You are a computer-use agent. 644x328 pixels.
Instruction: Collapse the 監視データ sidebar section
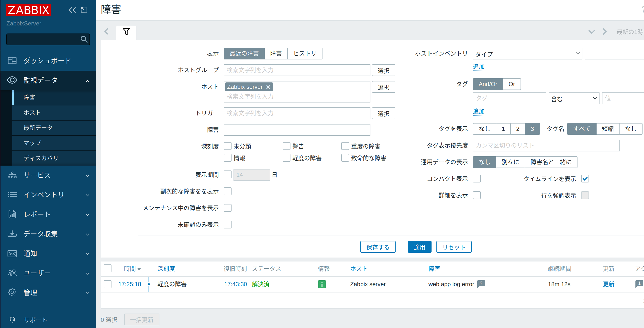(x=87, y=80)
